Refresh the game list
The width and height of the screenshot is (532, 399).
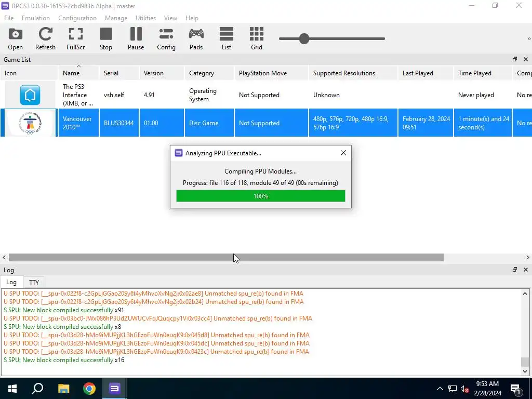(45, 38)
